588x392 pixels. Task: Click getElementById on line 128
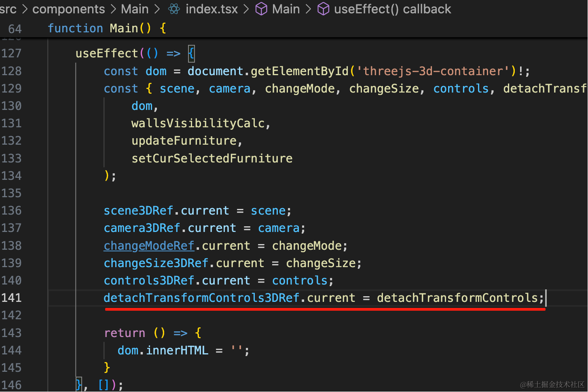click(300, 71)
